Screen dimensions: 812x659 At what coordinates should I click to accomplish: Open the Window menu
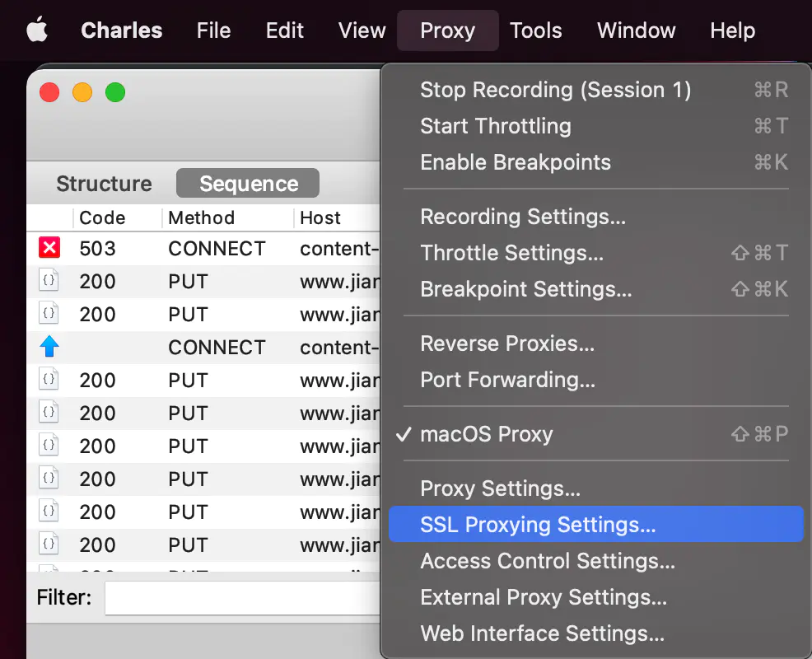click(x=637, y=30)
